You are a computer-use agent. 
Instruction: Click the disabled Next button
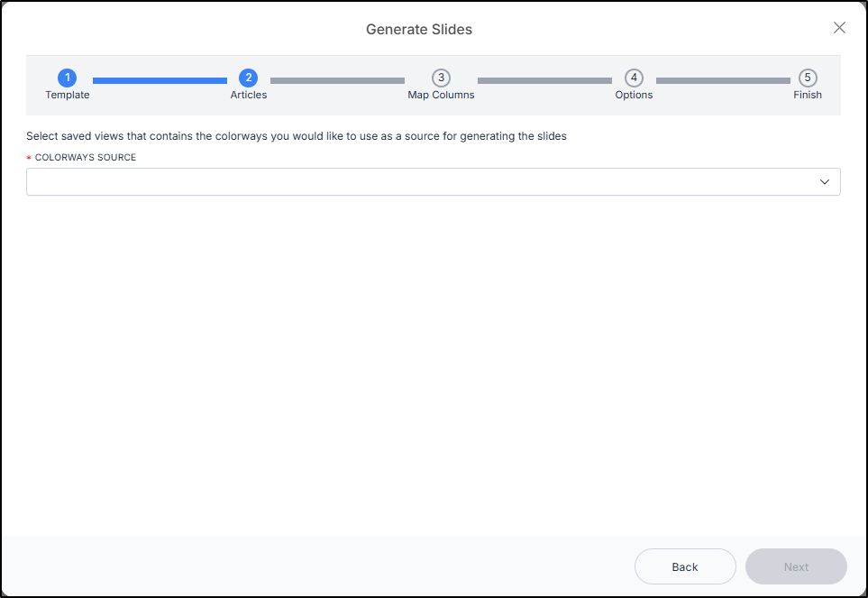pos(796,566)
